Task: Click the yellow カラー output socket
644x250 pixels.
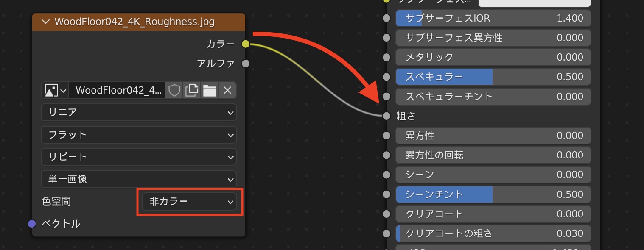Action: pyautogui.click(x=245, y=44)
